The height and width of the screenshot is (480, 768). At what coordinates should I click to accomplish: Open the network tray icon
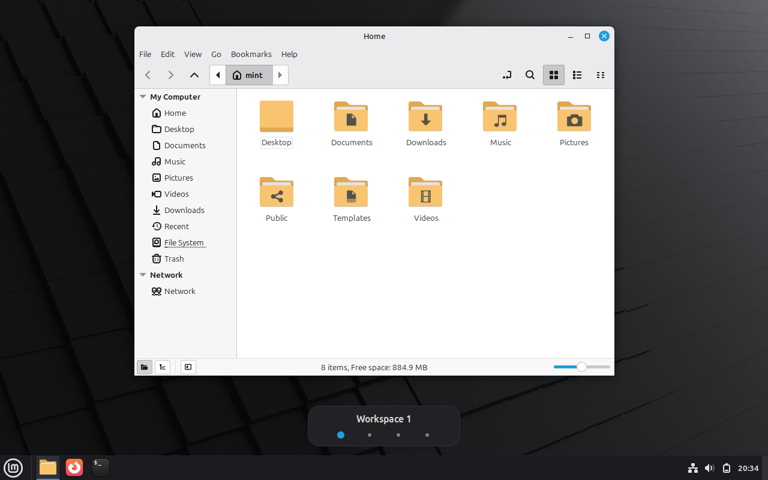(x=693, y=468)
